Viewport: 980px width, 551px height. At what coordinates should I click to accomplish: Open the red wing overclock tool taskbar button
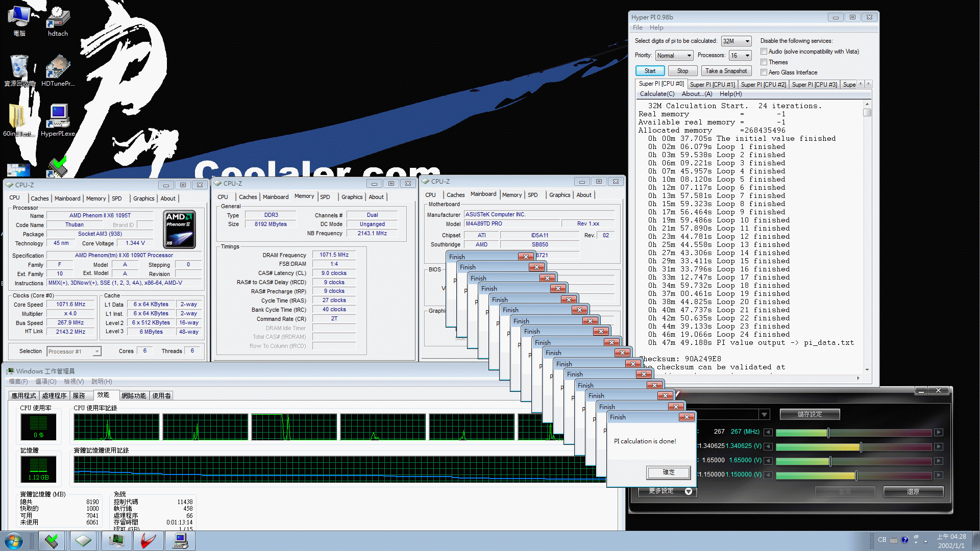[x=148, y=541]
